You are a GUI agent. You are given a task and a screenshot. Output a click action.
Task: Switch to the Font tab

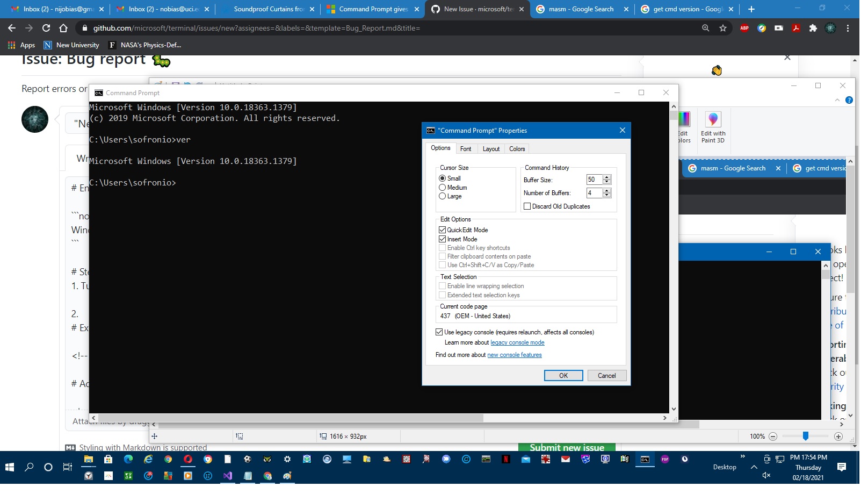[x=466, y=148]
